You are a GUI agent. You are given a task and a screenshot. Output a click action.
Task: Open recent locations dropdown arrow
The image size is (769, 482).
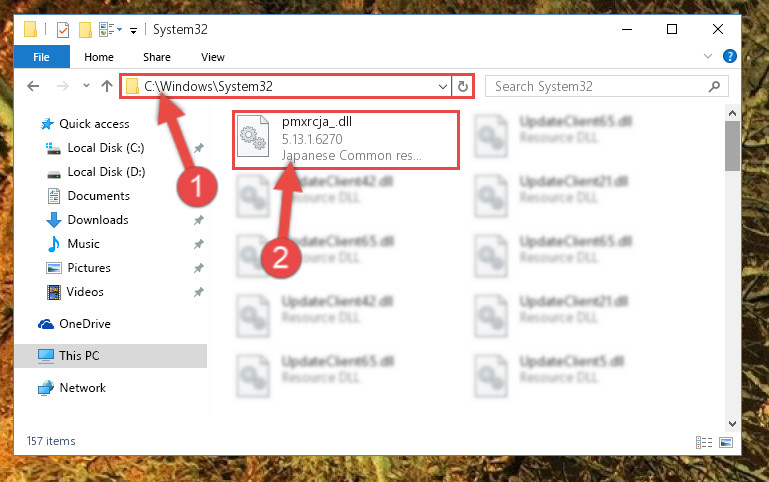pyautogui.click(x=86, y=86)
